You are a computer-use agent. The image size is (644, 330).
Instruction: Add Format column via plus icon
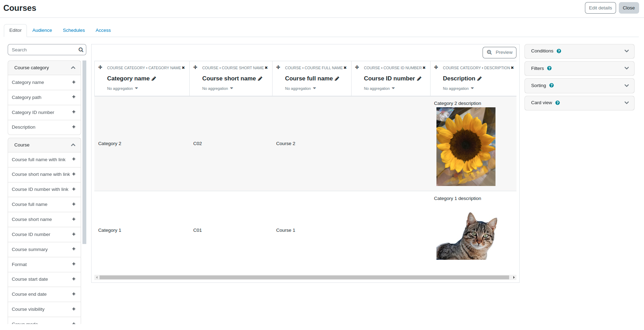74,264
